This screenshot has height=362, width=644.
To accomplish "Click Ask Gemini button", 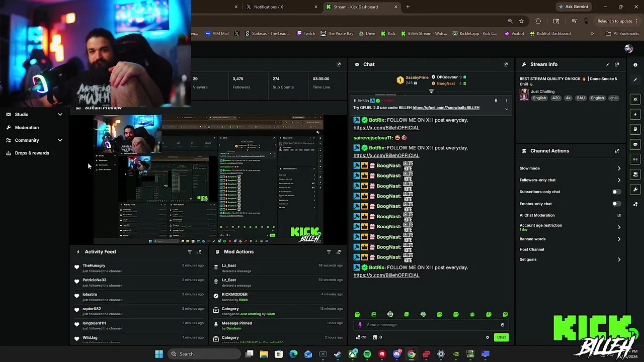I will pos(573,7).
